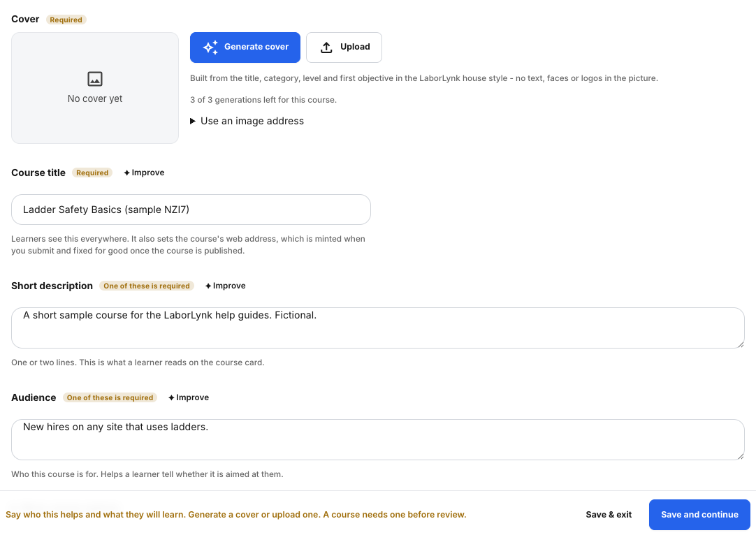Click the '3 of 3 generations left' text

point(263,100)
